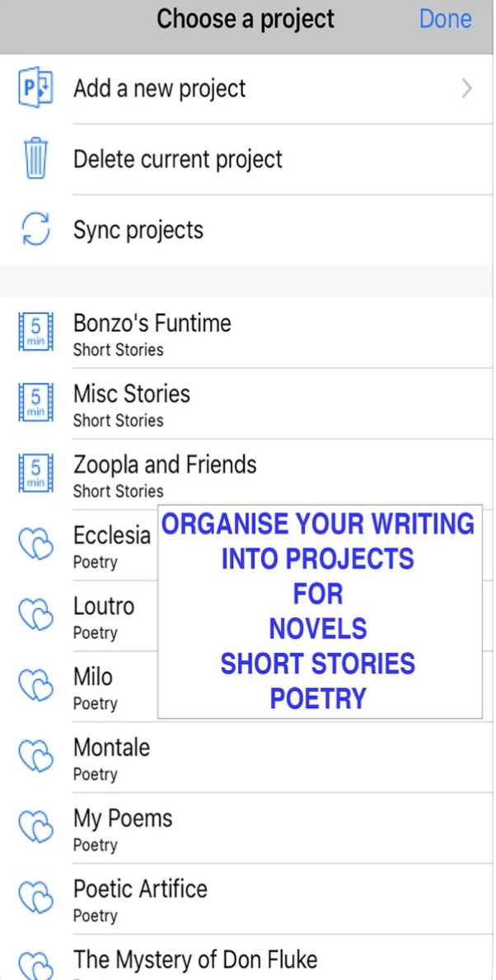The width and height of the screenshot is (496, 980).
Task: Select the Zoopla and Friends project
Action: (165, 475)
